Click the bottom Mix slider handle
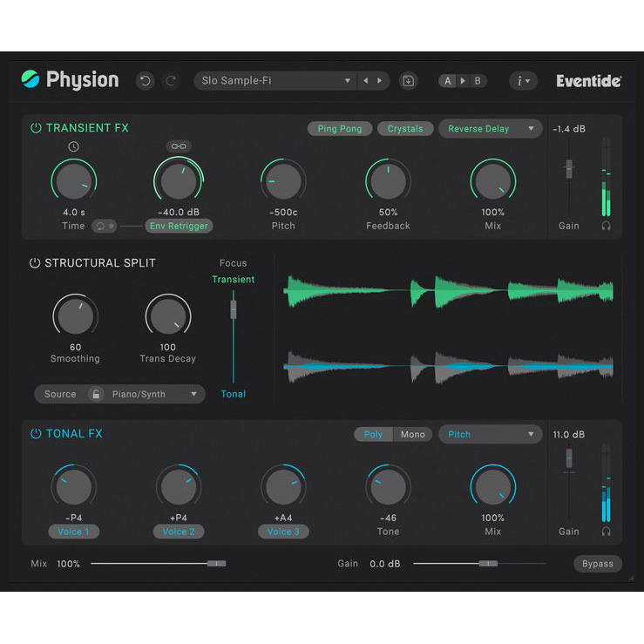The image size is (644, 644). tap(216, 564)
